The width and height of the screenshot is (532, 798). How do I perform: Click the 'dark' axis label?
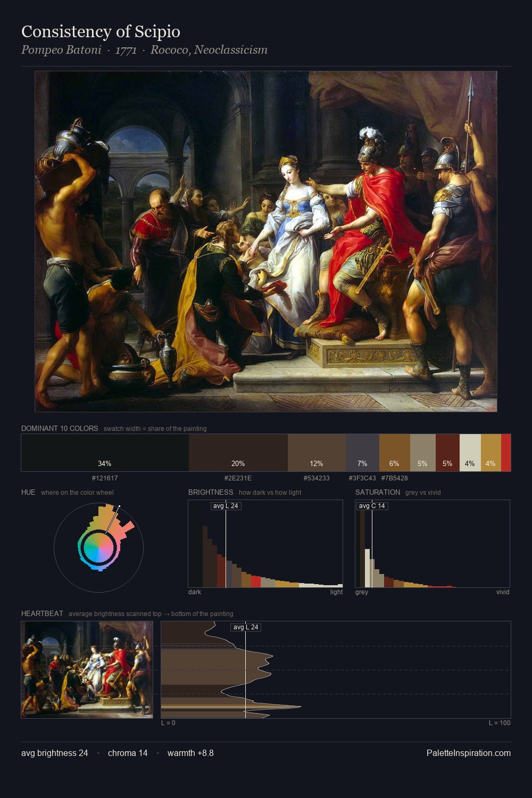[195, 592]
